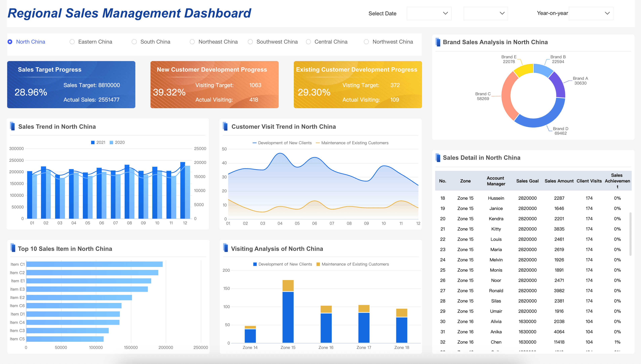Click the 'Hussein' account manager cell
This screenshot has height=364, width=641.
click(496, 198)
